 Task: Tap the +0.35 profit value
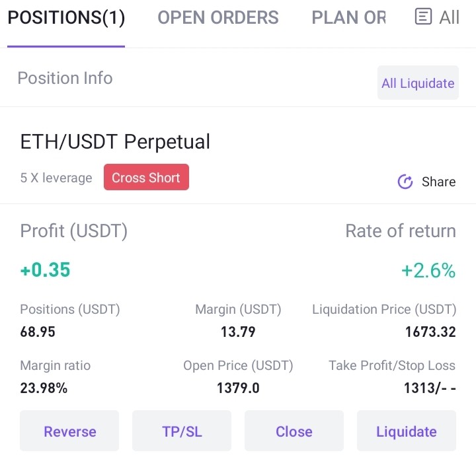point(45,270)
